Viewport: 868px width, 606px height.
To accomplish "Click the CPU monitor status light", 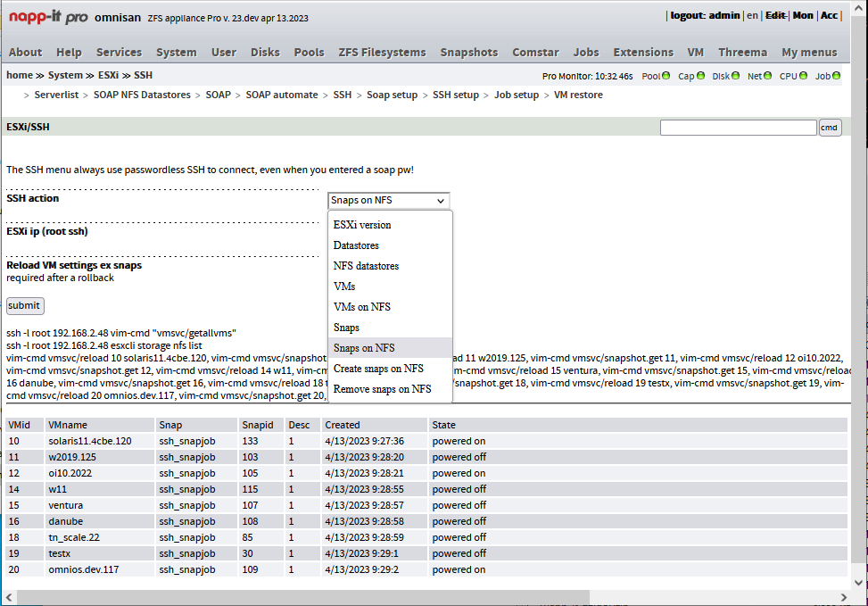I will 804,76.
